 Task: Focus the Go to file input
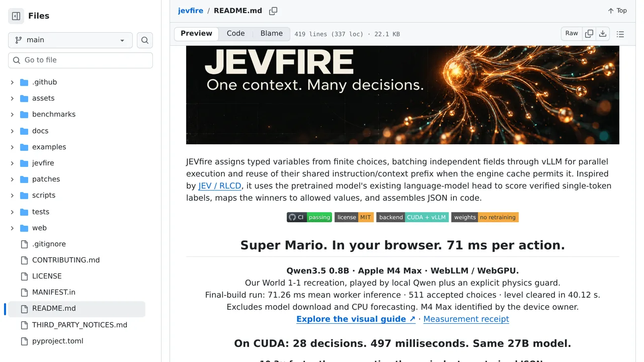coord(80,60)
